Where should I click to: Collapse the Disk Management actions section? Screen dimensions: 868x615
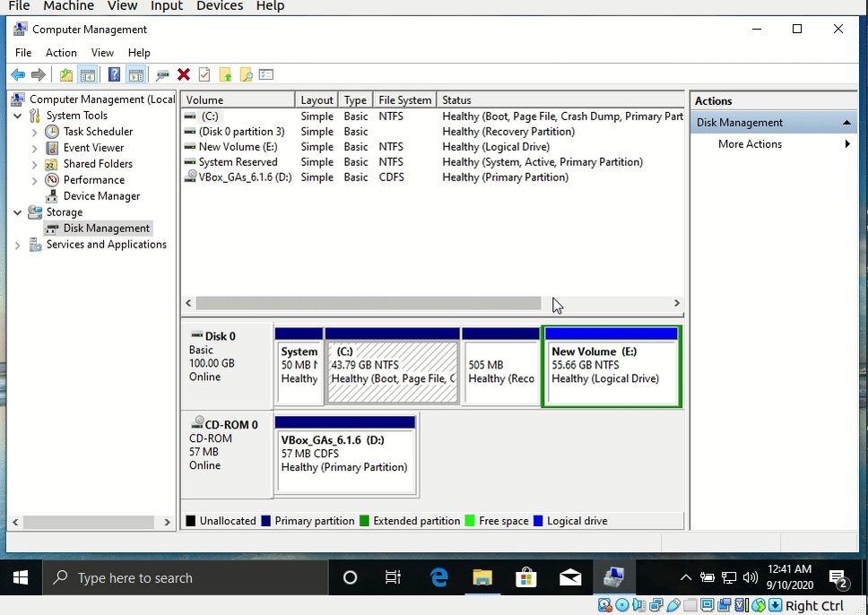point(846,122)
